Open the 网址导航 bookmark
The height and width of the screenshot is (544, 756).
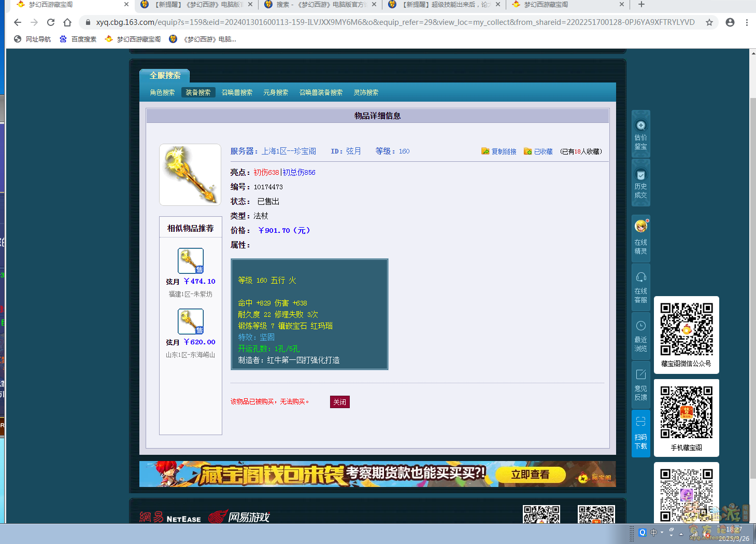(x=33, y=39)
